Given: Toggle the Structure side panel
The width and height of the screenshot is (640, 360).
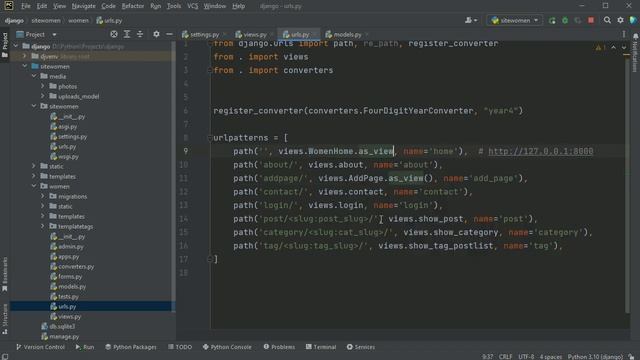Looking at the screenshot, I should coord(5,319).
